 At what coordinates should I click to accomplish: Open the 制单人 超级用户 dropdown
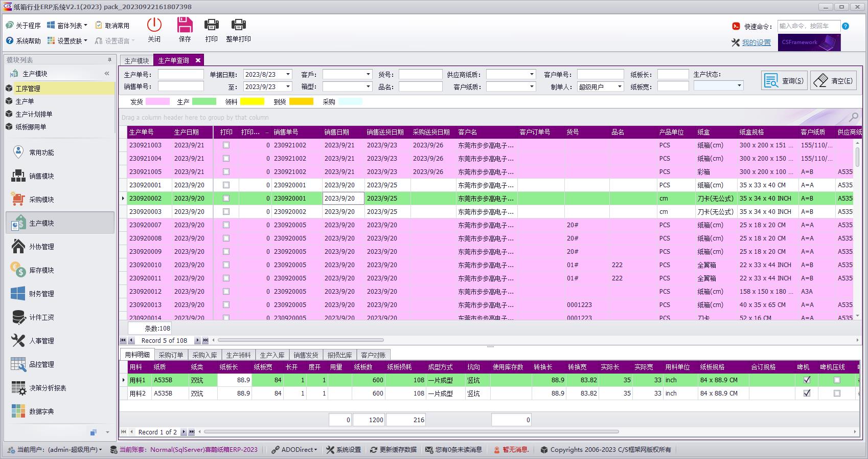(x=620, y=87)
